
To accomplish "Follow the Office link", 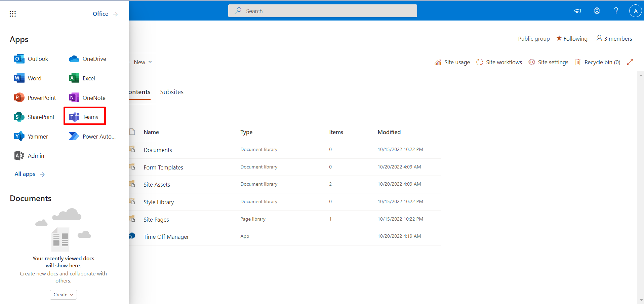I will pos(105,14).
